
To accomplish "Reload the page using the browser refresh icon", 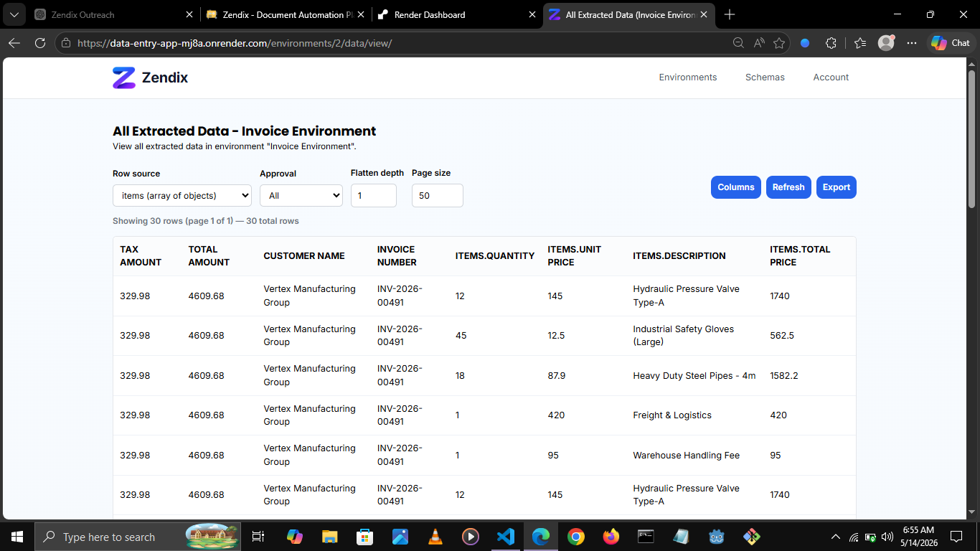I will (x=40, y=43).
